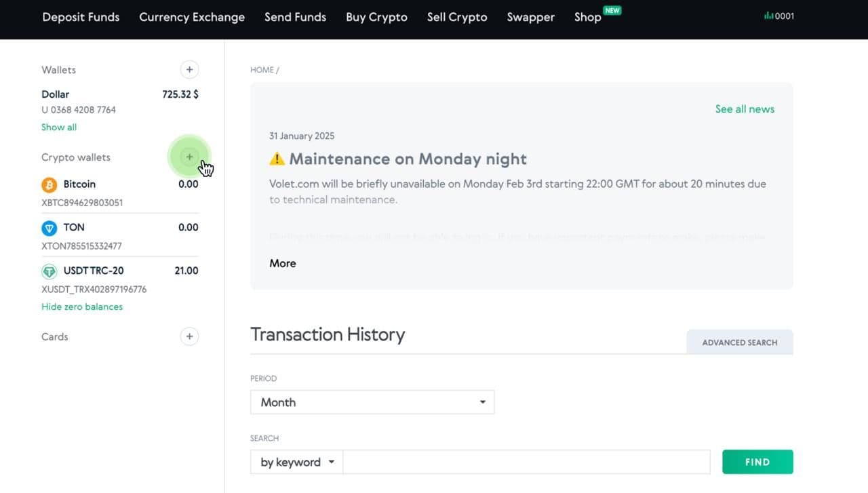Open Deposit Funds menu item

click(81, 17)
